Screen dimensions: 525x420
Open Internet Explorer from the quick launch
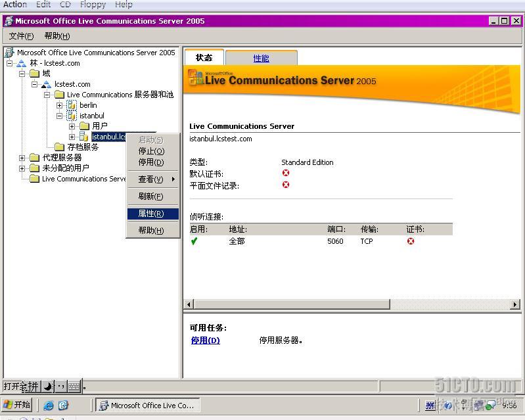coord(49,406)
